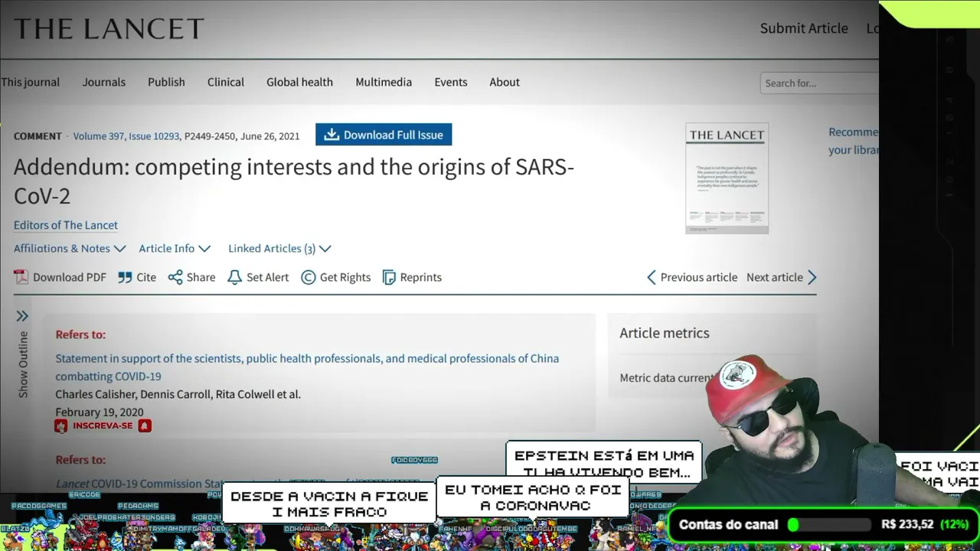This screenshot has width=980, height=551.
Task: Go to Next article arrow
Action: coord(812,277)
